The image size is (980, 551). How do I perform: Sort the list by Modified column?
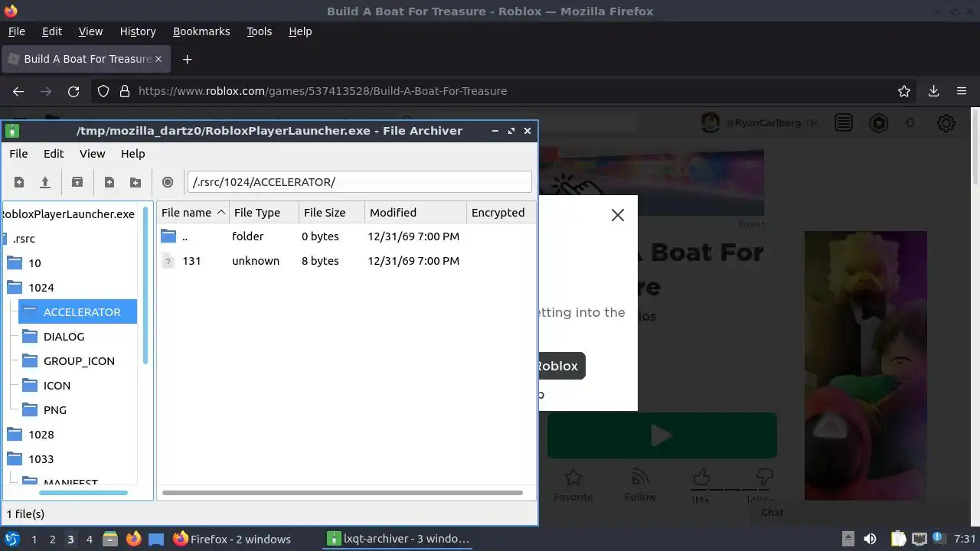click(416, 213)
